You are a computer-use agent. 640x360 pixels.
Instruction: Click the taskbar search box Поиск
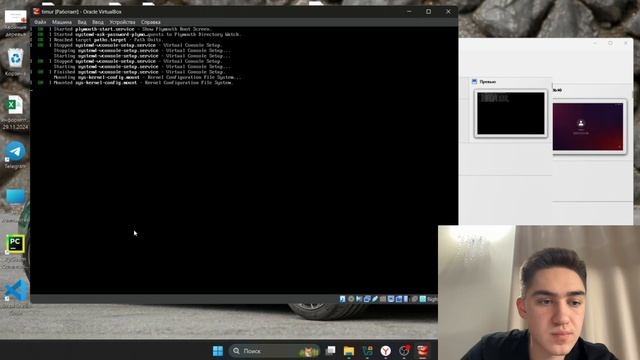click(x=274, y=351)
